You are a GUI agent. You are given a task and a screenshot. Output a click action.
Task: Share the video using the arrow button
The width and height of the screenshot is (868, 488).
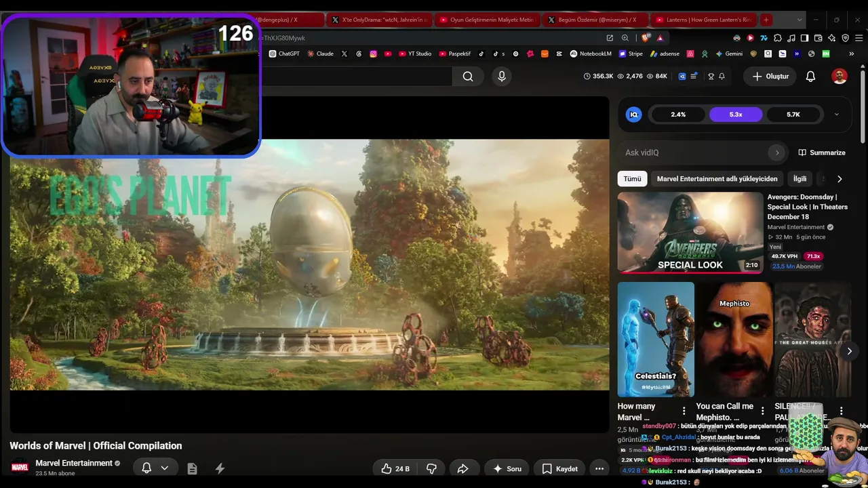tap(463, 468)
